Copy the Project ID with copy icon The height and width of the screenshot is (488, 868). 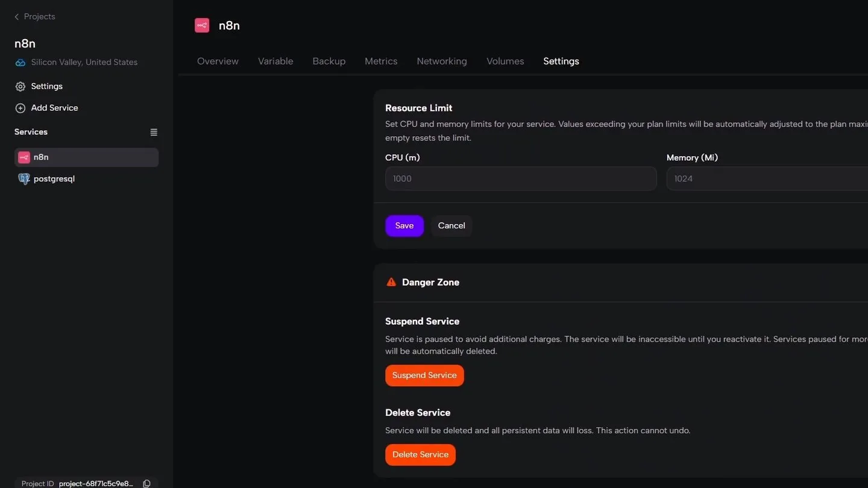[146, 484]
